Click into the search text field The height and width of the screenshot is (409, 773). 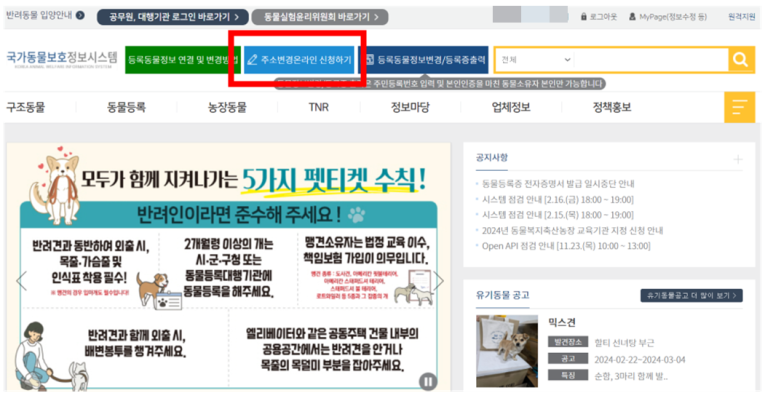651,60
